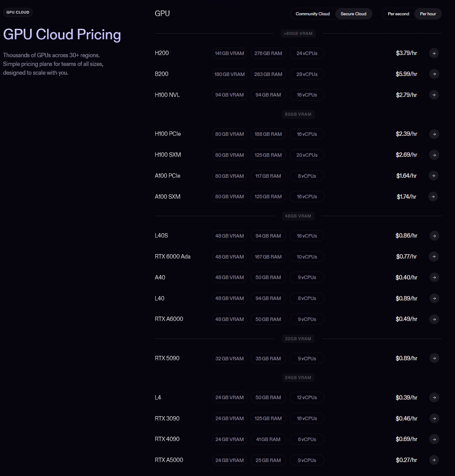Click the 24 vCPUs tag
The image size is (455, 476).
pyautogui.click(x=307, y=53)
